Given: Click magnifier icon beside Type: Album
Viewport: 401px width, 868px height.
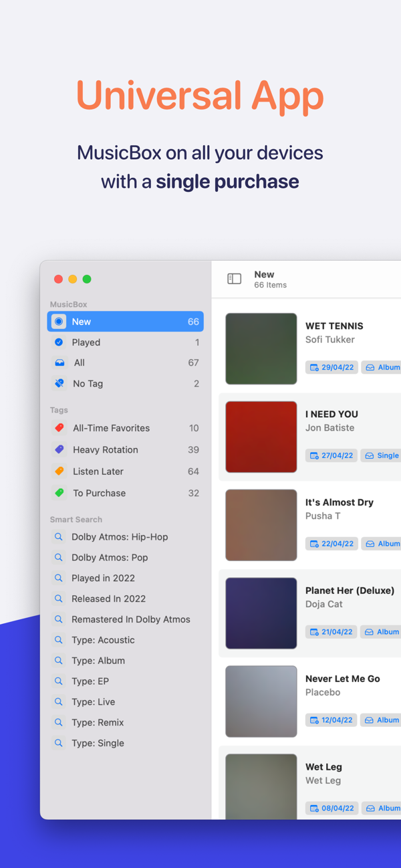Looking at the screenshot, I should tap(59, 661).
